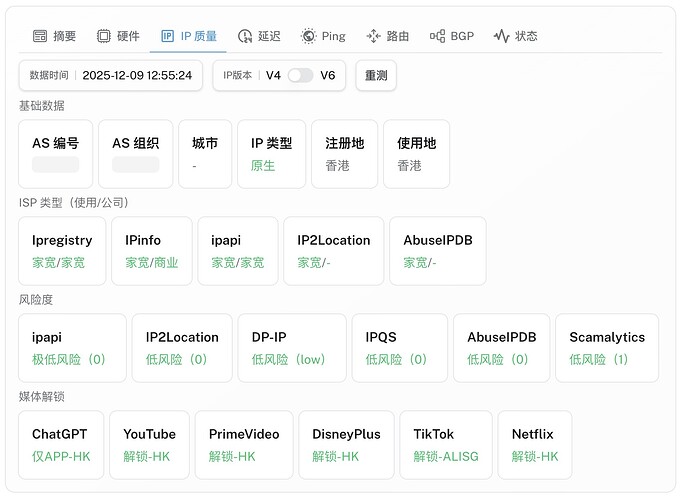682x500 pixels.
Task: Click the Ping globe icon
Action: point(308,36)
